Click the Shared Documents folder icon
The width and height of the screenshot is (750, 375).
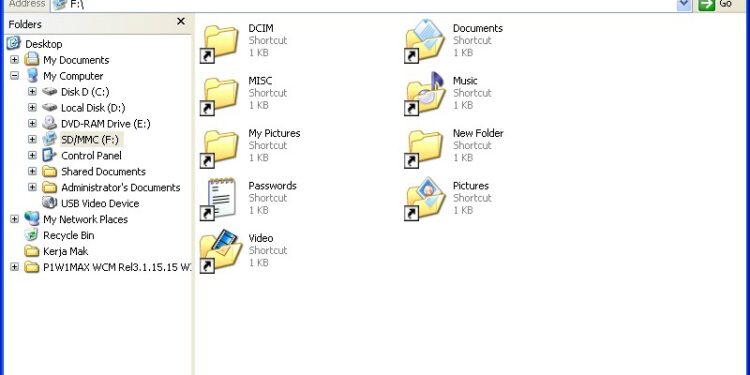pos(50,171)
